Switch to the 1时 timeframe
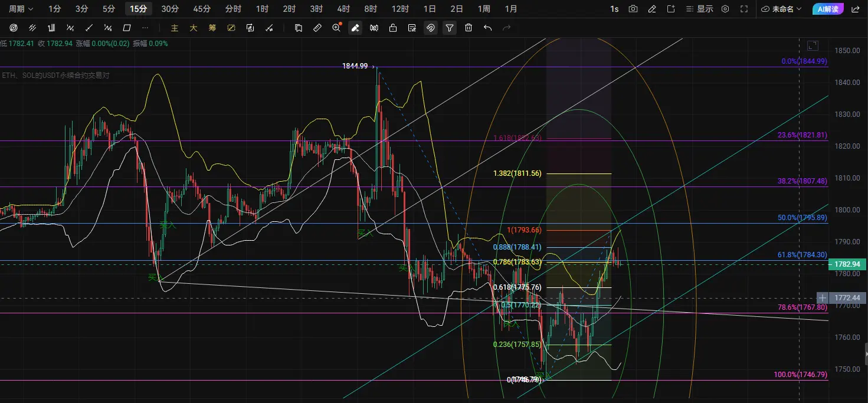This screenshot has width=868, height=403. pyautogui.click(x=263, y=9)
